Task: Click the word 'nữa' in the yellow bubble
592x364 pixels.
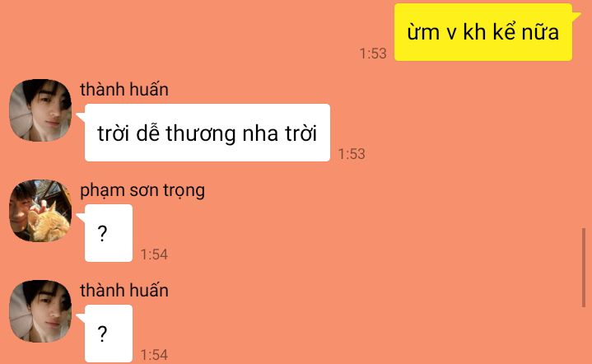Action: pos(540,32)
